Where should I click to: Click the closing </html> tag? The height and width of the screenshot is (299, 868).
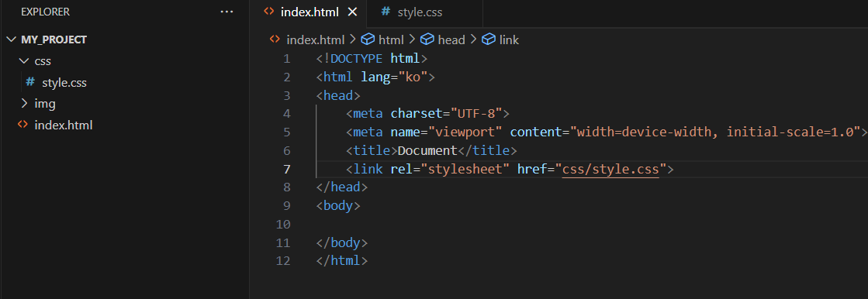click(341, 261)
